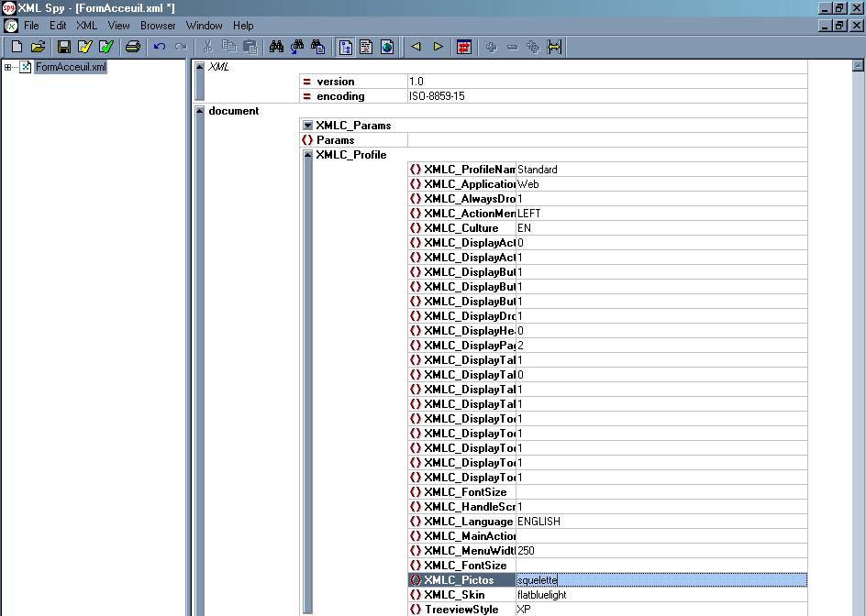Open the Window menu
Viewport: 866px width, 616px height.
[x=204, y=26]
